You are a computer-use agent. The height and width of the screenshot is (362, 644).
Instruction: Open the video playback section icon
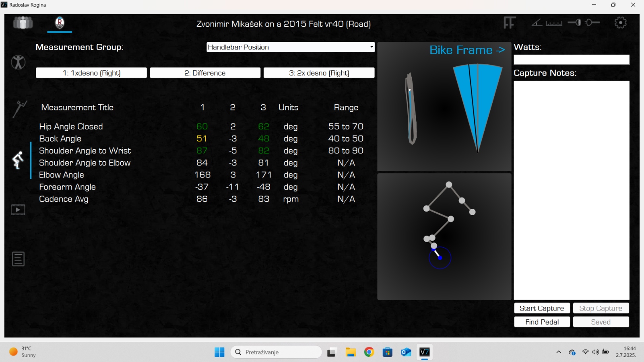(18, 210)
